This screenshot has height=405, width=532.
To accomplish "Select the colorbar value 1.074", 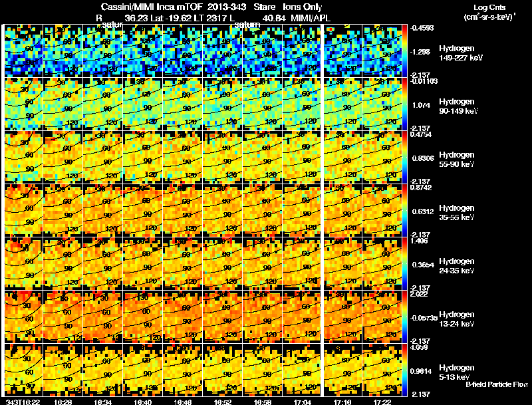I will (x=421, y=105).
